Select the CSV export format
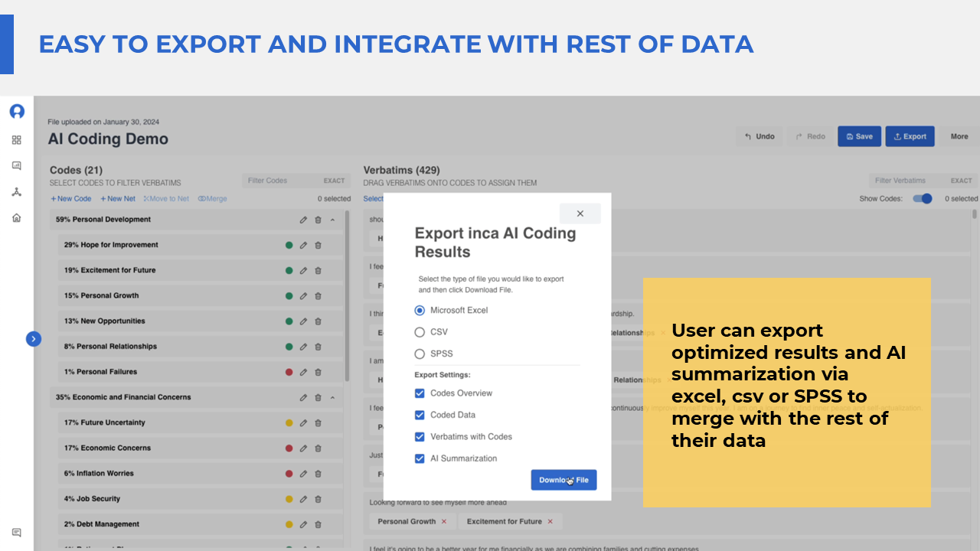This screenshot has width=980, height=551. point(420,332)
